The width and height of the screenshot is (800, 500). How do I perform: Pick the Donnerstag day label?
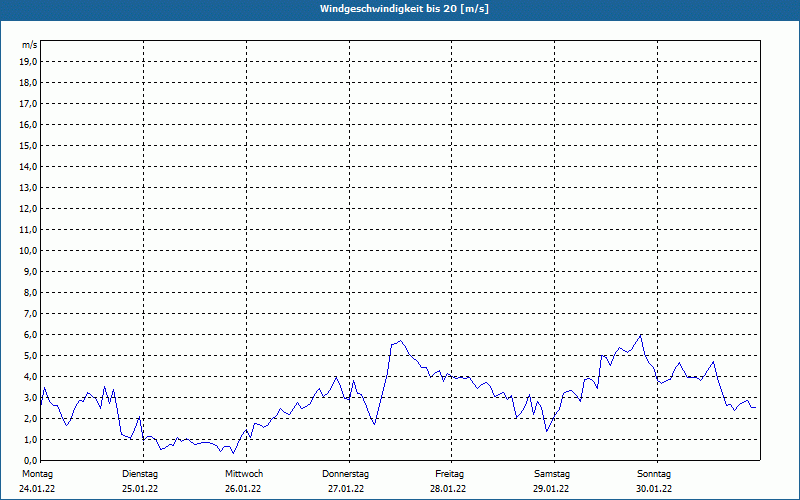(346, 474)
